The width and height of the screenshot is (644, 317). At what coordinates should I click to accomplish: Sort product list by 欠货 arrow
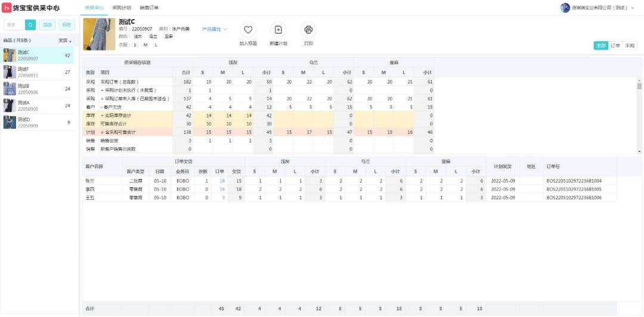pyautogui.click(x=70, y=41)
